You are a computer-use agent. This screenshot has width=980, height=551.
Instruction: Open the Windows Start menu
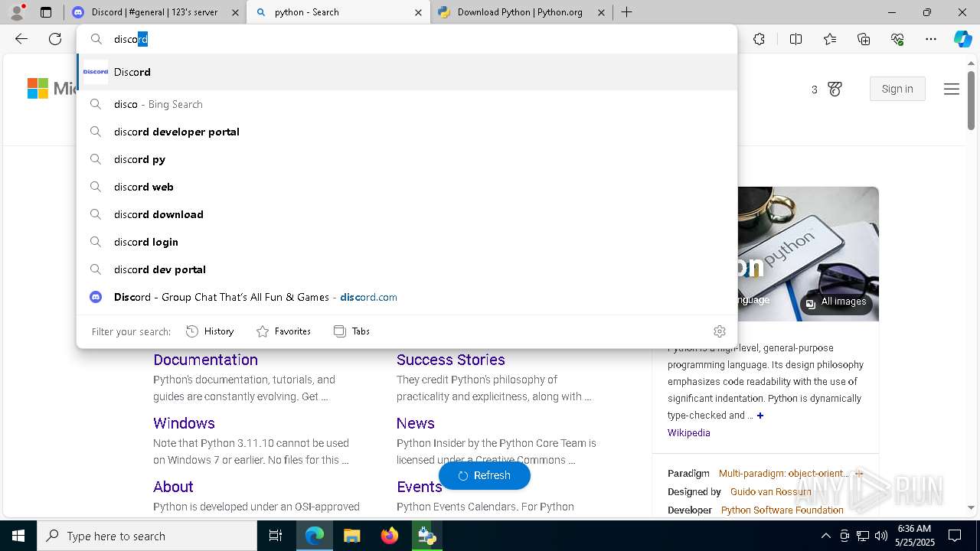[18, 536]
